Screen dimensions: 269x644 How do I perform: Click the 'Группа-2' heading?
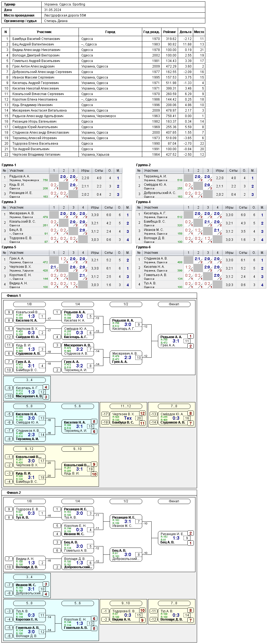(x=143, y=165)
